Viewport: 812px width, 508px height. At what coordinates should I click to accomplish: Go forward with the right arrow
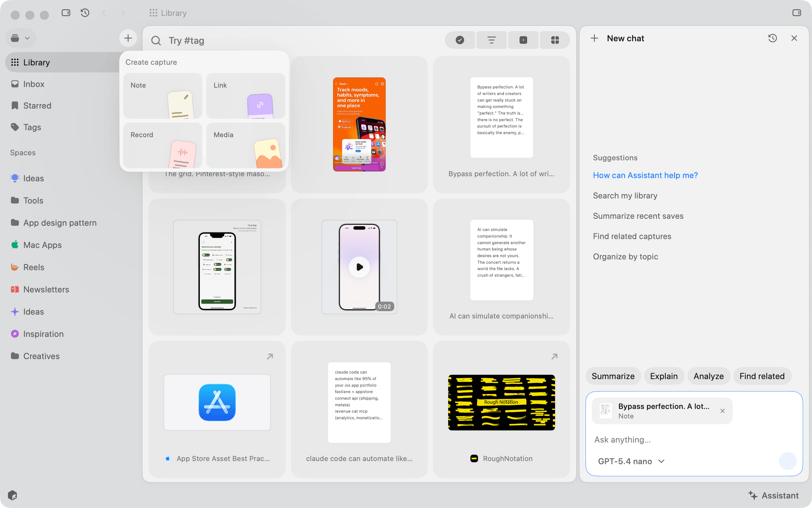tap(123, 13)
